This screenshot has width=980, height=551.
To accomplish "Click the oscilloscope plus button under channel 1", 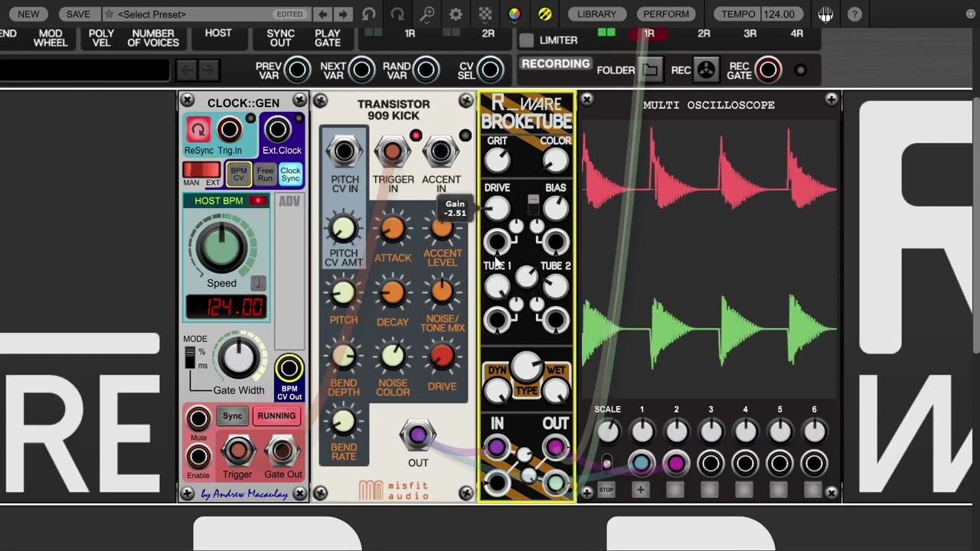I will (x=641, y=490).
